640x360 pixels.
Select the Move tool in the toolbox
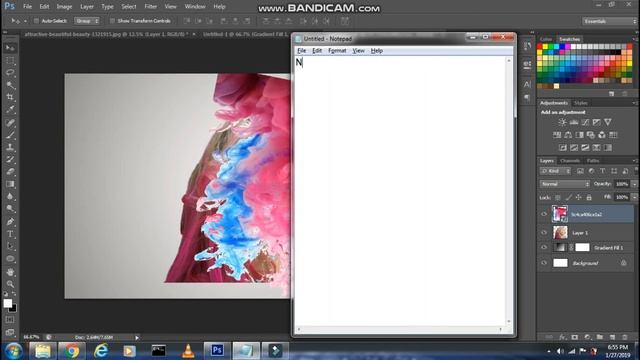pyautogui.click(x=10, y=48)
